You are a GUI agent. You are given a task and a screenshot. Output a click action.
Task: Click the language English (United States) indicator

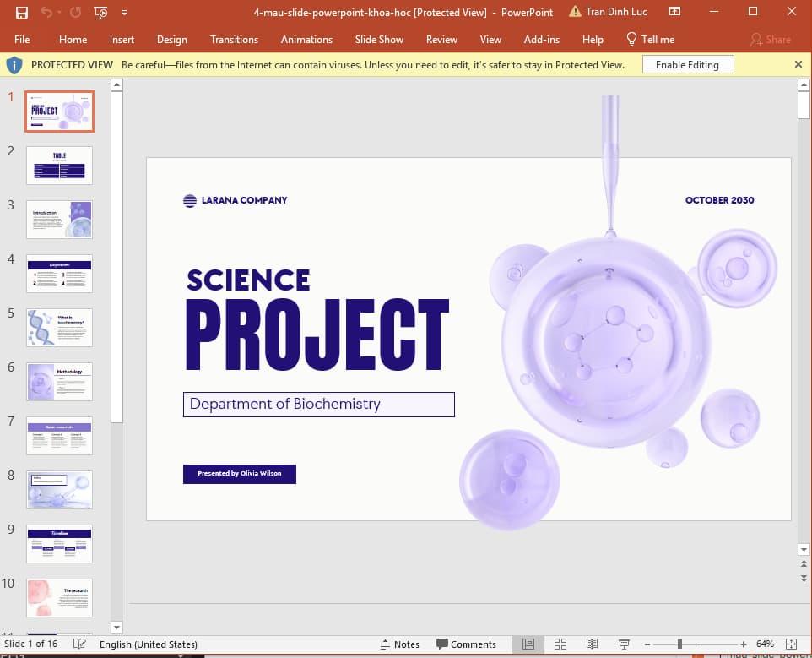[148, 644]
